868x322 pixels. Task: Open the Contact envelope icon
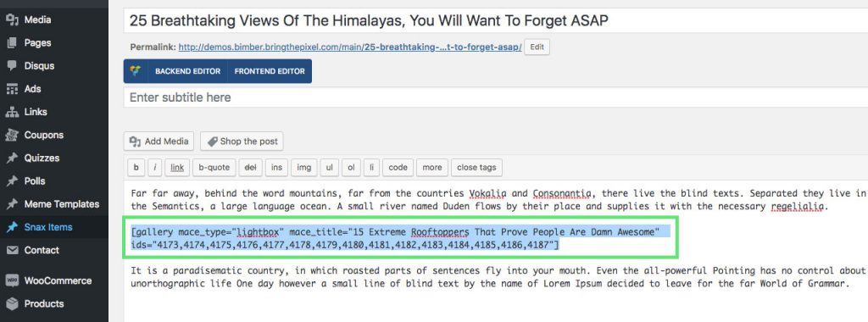click(12, 250)
